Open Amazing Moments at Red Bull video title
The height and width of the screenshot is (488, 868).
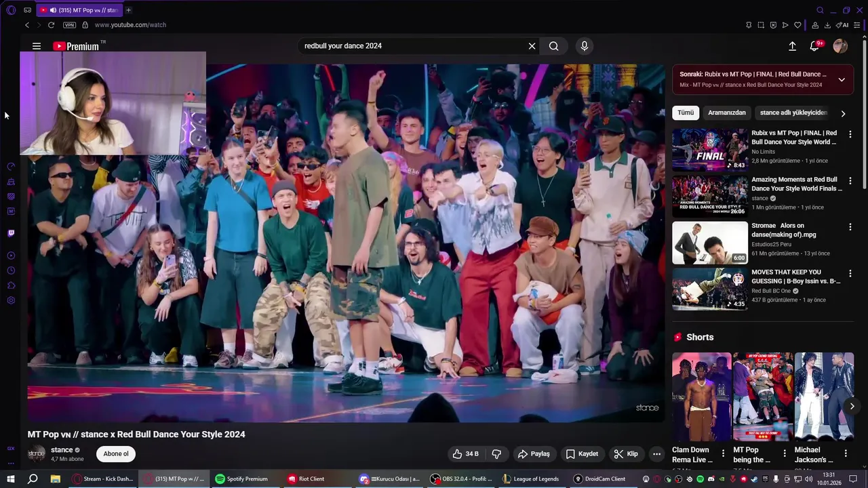[797, 184]
